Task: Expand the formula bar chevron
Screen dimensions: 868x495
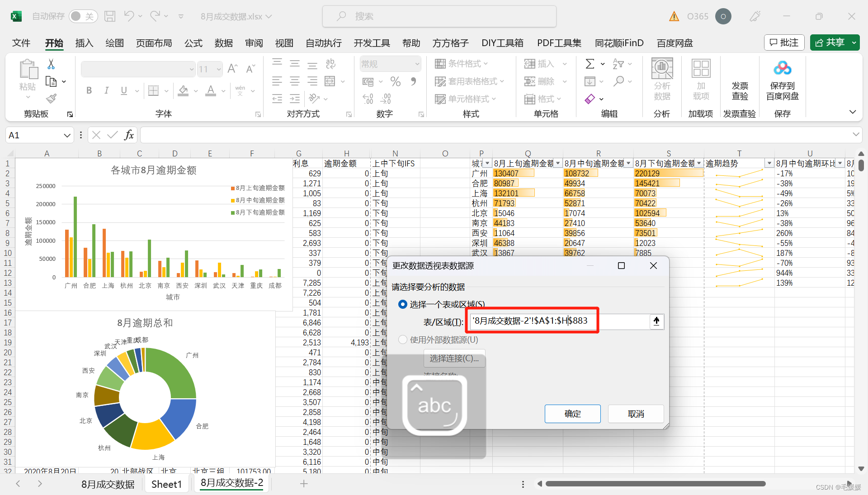Action: click(x=855, y=135)
